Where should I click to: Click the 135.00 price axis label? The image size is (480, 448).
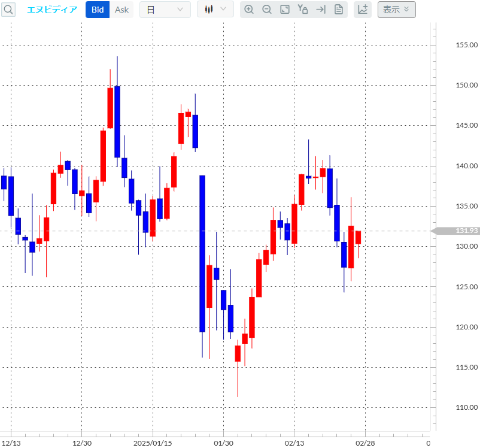coord(466,206)
